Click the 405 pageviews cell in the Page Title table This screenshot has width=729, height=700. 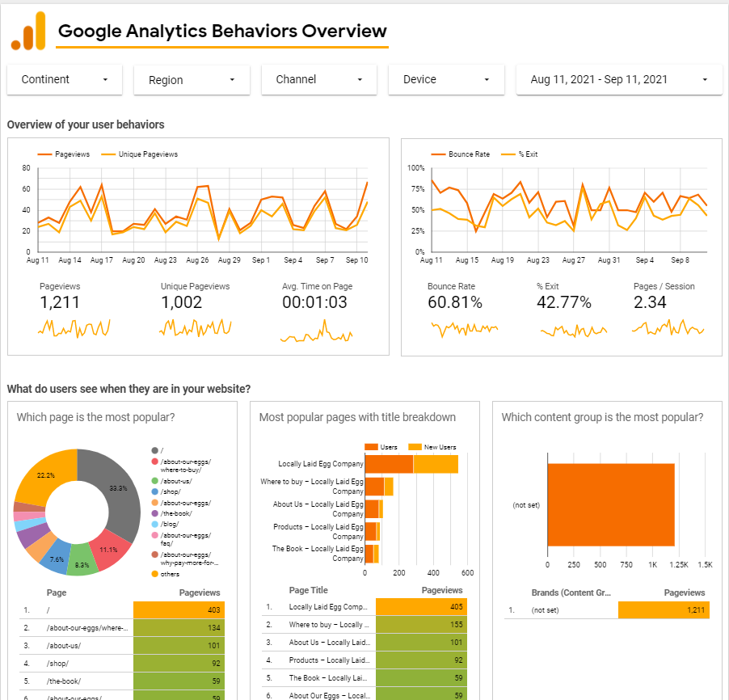[421, 607]
